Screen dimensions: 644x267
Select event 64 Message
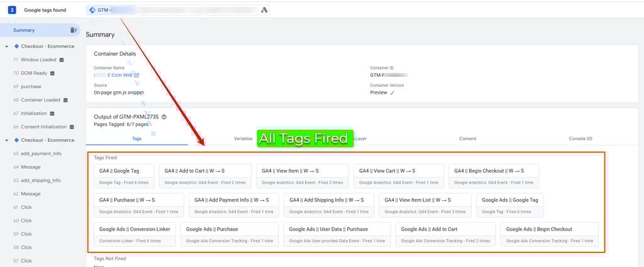click(x=27, y=167)
